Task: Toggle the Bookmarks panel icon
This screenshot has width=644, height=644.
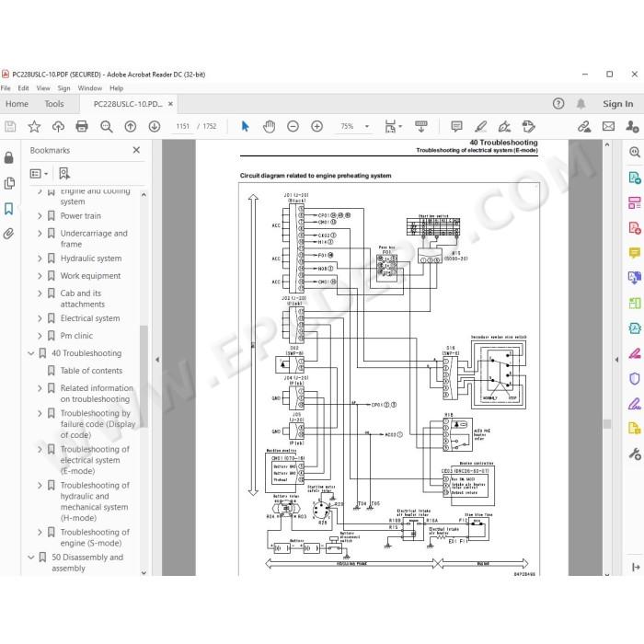Action: [x=8, y=209]
